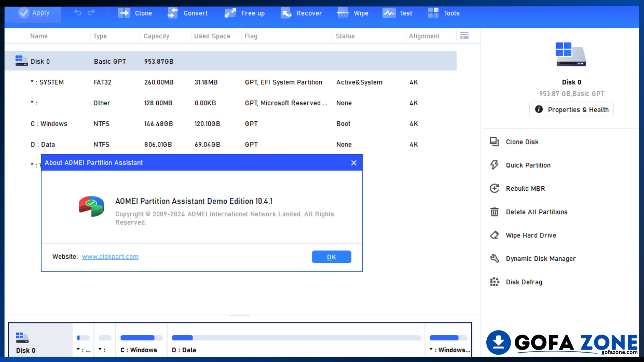Image resolution: width=644 pixels, height=362 pixels.
Task: Sort by the Capacity column header
Action: (157, 36)
